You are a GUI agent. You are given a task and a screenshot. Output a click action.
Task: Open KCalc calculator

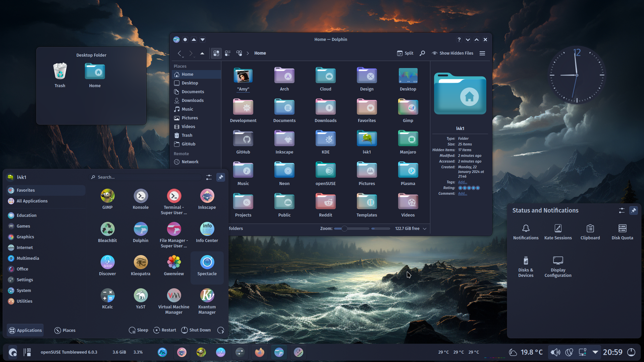[107, 299]
